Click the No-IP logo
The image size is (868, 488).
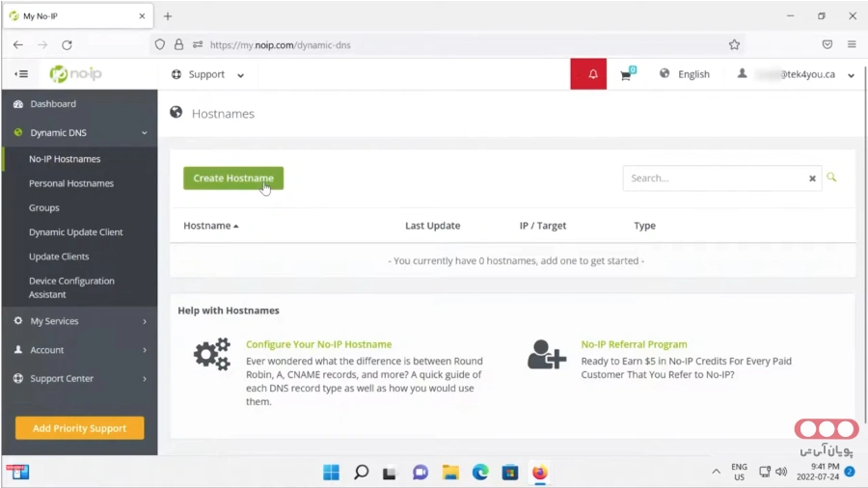[76, 74]
